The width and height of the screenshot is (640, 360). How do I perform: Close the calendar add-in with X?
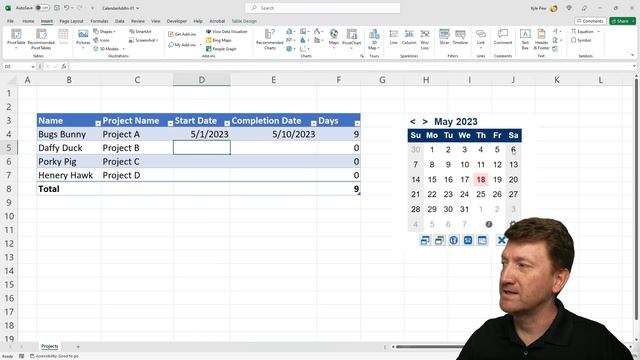click(x=501, y=240)
